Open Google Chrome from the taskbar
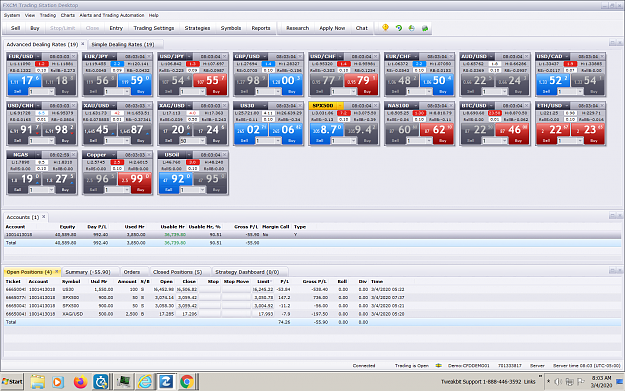The width and height of the screenshot is (625, 391). [186, 382]
